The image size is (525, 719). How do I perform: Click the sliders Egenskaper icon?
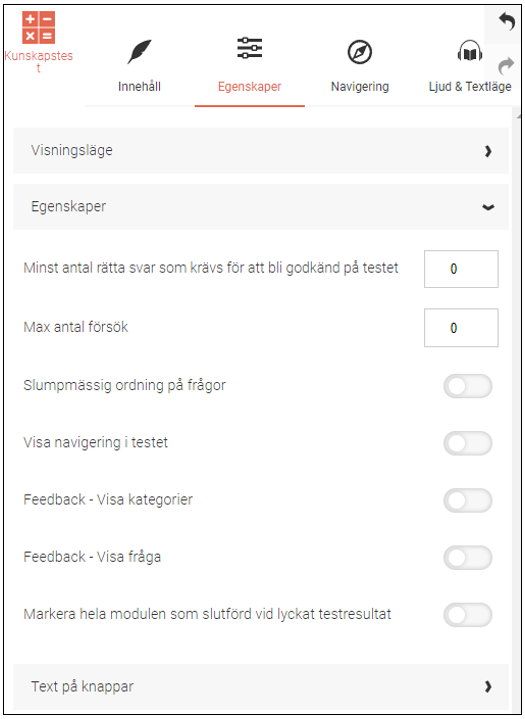click(249, 48)
